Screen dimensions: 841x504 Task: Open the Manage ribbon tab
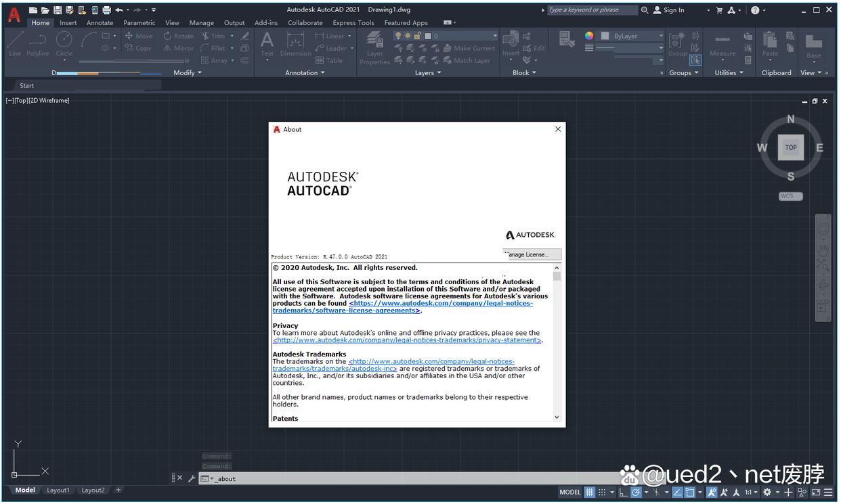pos(202,22)
